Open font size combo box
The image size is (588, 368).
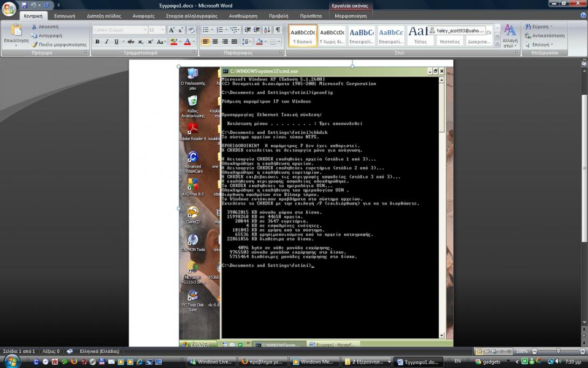157,30
